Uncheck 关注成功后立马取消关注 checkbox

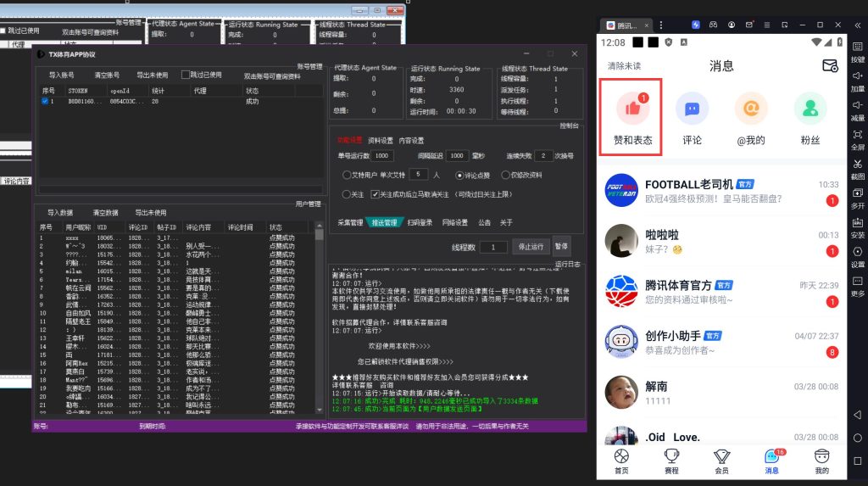(x=375, y=194)
